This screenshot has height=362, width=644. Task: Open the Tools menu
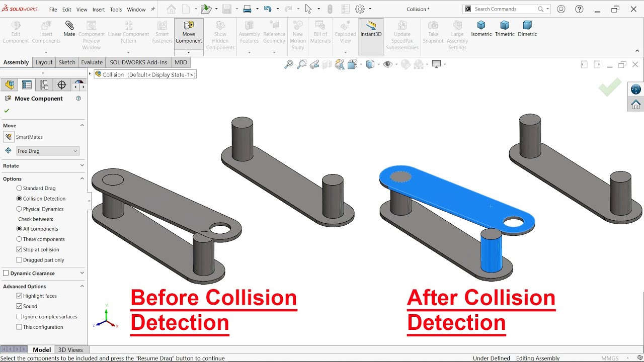click(x=116, y=9)
